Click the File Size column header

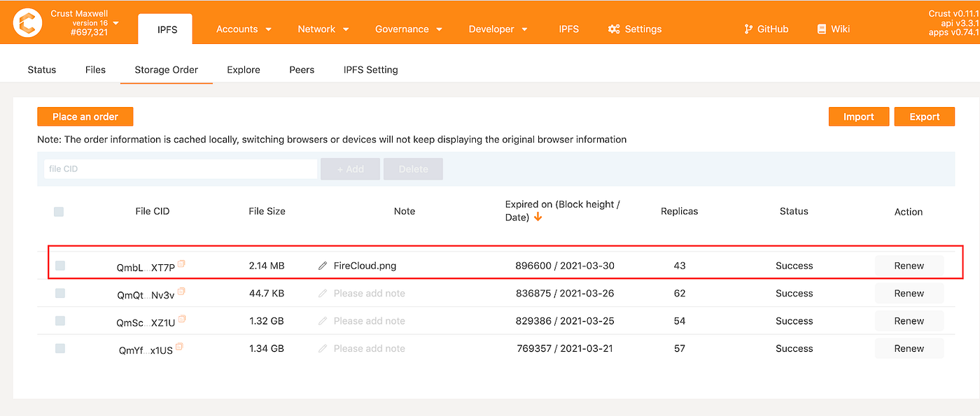pyautogui.click(x=267, y=211)
